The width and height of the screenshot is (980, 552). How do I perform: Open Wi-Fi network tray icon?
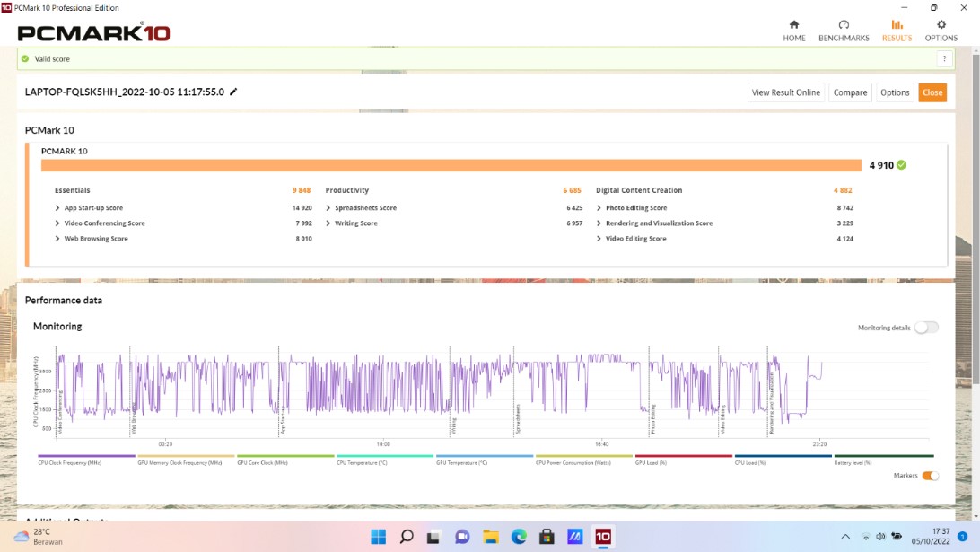coord(866,537)
